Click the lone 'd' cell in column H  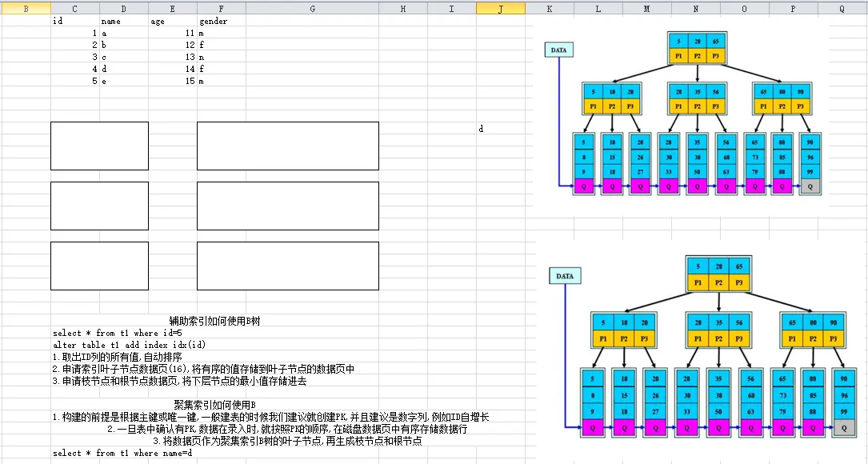[479, 127]
